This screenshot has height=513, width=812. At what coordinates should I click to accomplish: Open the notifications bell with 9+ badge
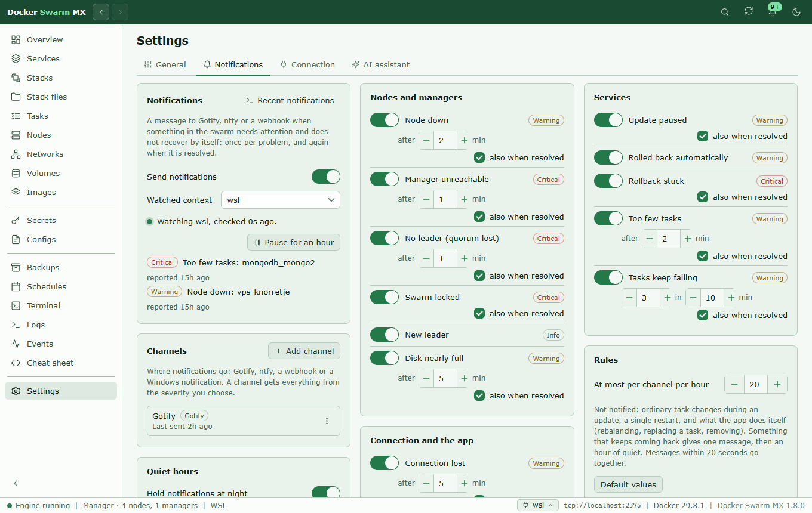pos(773,12)
